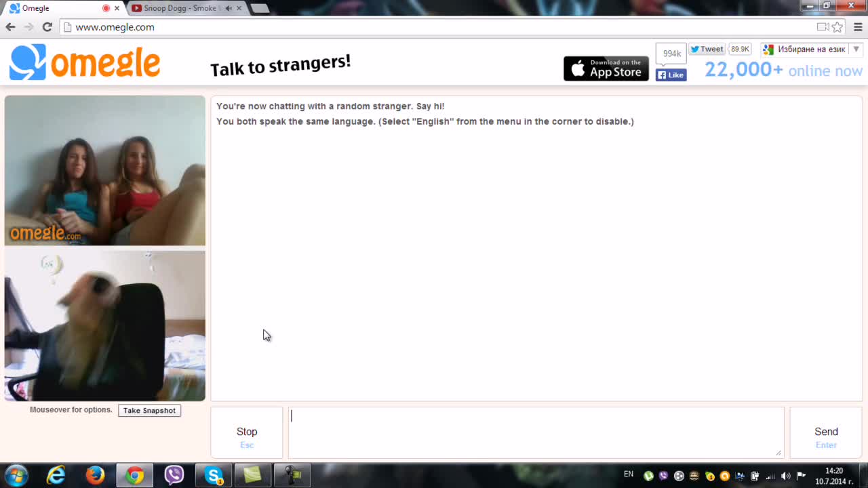Bookmark the page with the star icon

[x=837, y=27]
